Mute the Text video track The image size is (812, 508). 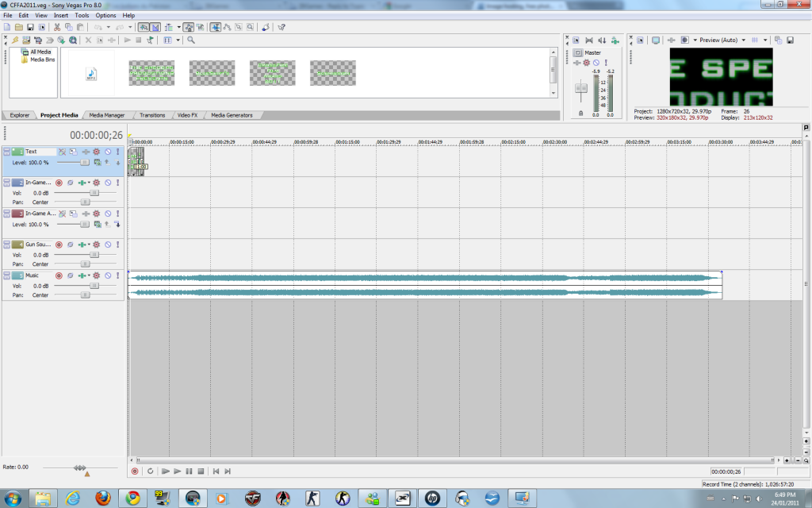(108, 152)
